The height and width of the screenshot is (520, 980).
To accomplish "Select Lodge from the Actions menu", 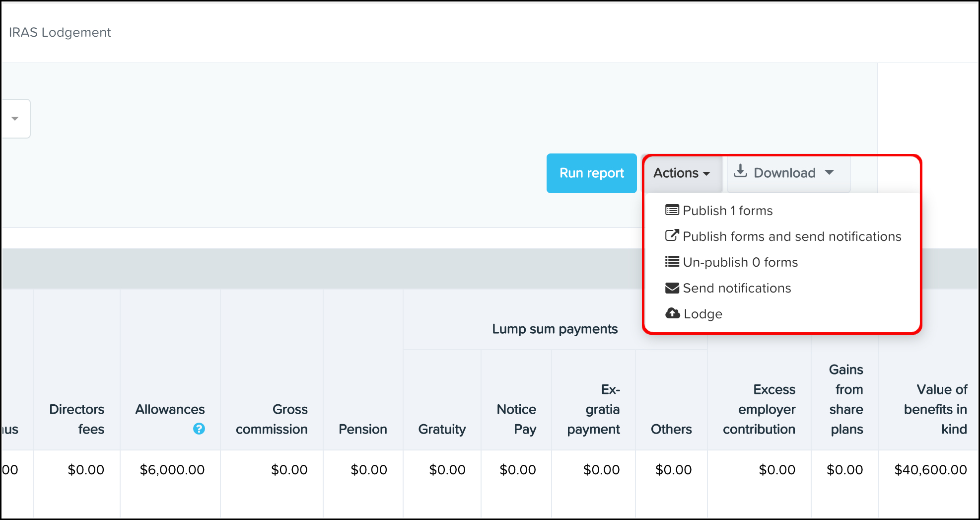I will pyautogui.click(x=702, y=314).
